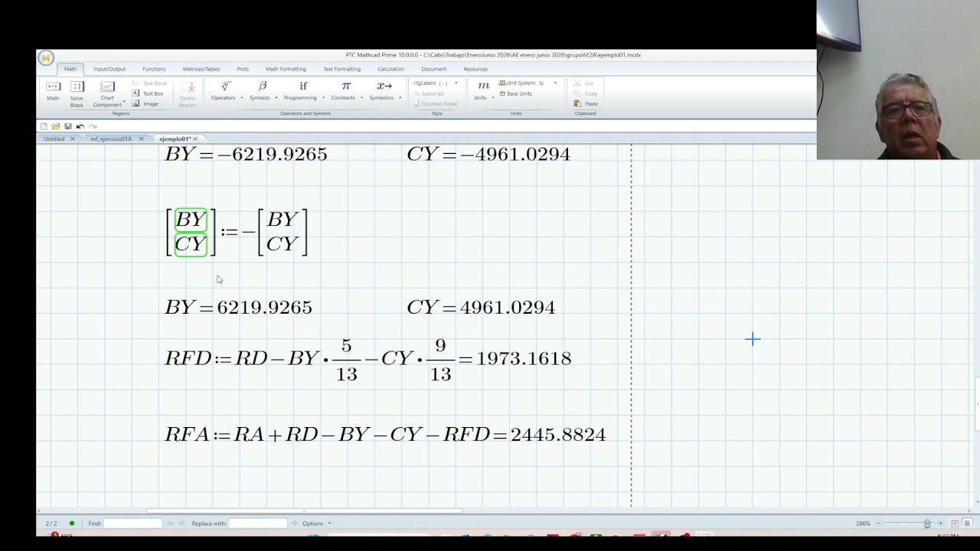Open the mf_ejercicio01A worksheet tab
Image resolution: width=980 pixels, height=551 pixels.
(x=111, y=139)
